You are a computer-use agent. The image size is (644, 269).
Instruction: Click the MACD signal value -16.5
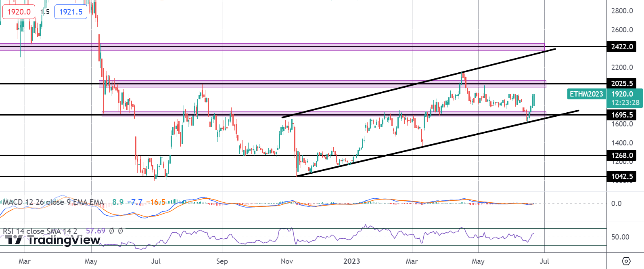[156, 202]
